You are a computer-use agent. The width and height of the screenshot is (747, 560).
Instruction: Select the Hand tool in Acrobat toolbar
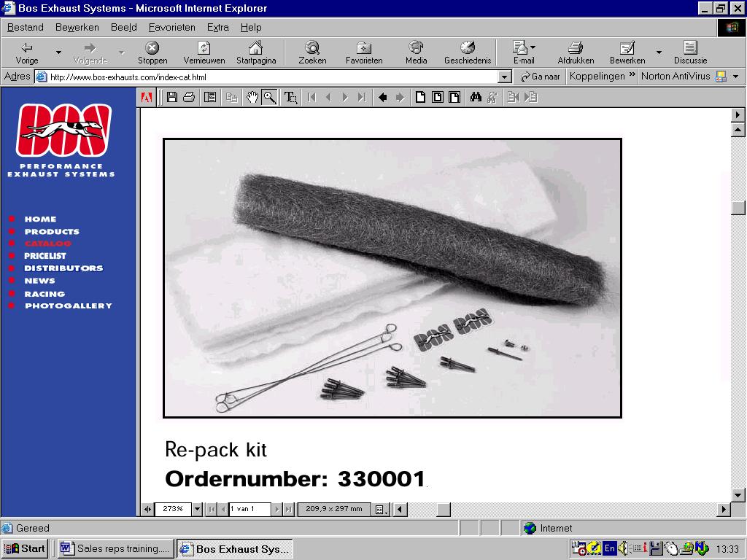252,97
